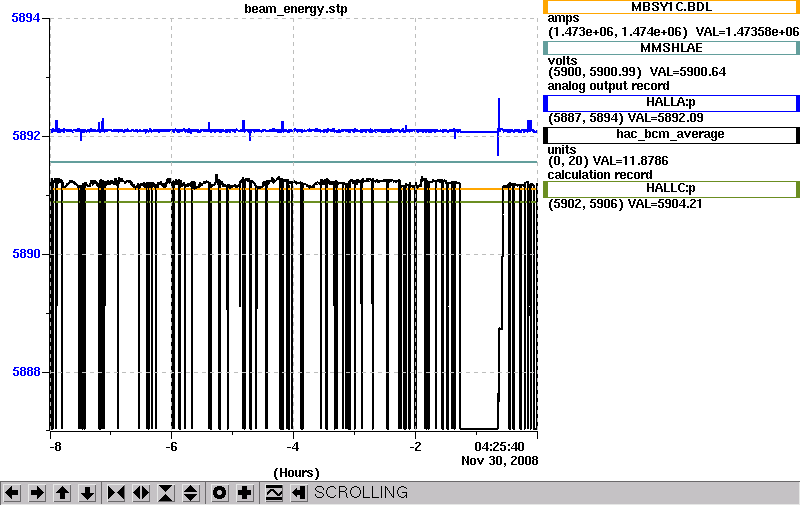Click the 'calculation record' description

point(599,175)
